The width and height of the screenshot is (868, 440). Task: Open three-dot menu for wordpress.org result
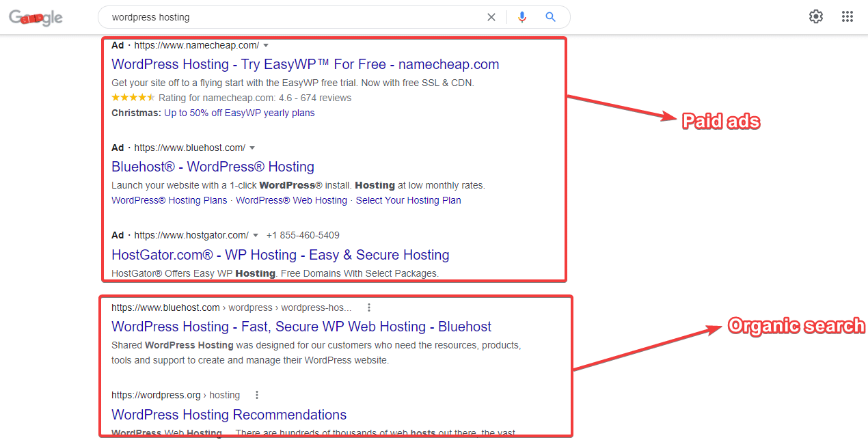click(x=257, y=395)
